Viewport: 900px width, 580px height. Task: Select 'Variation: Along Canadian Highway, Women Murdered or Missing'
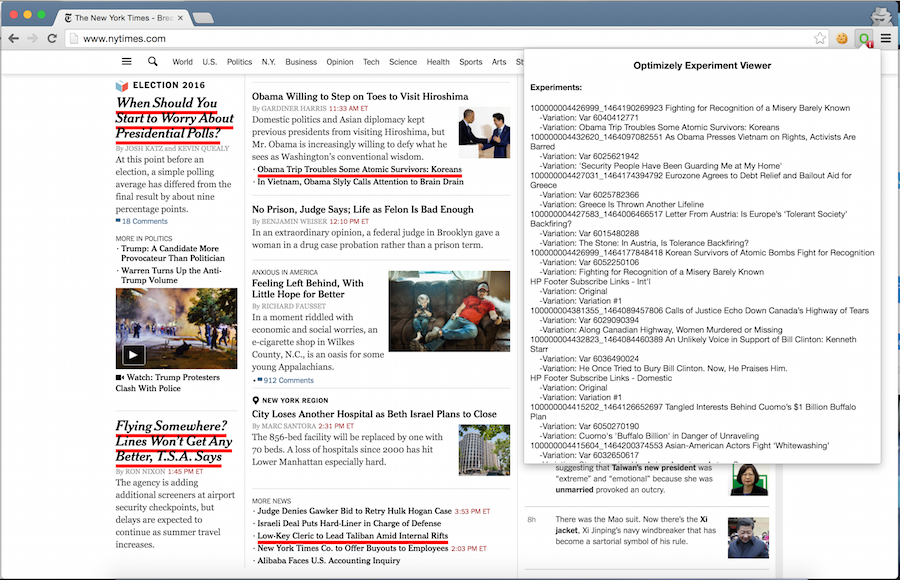661,330
